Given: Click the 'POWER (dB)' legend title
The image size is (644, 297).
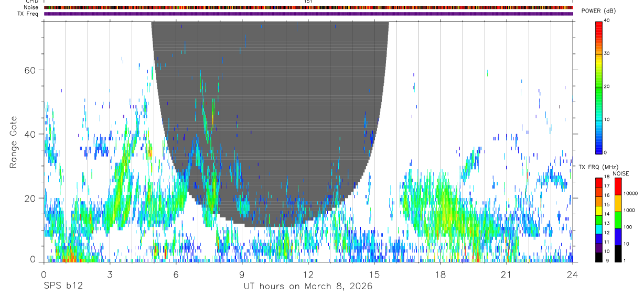Looking at the screenshot, I should pyautogui.click(x=598, y=11).
